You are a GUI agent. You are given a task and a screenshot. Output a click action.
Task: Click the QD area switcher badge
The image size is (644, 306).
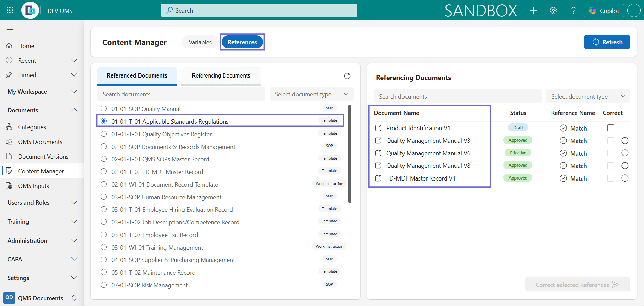9,298
